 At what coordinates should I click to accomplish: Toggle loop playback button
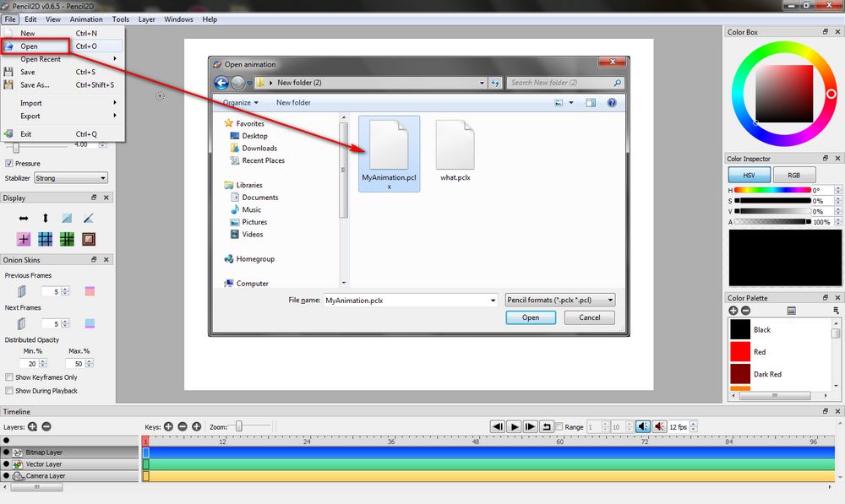coord(547,426)
